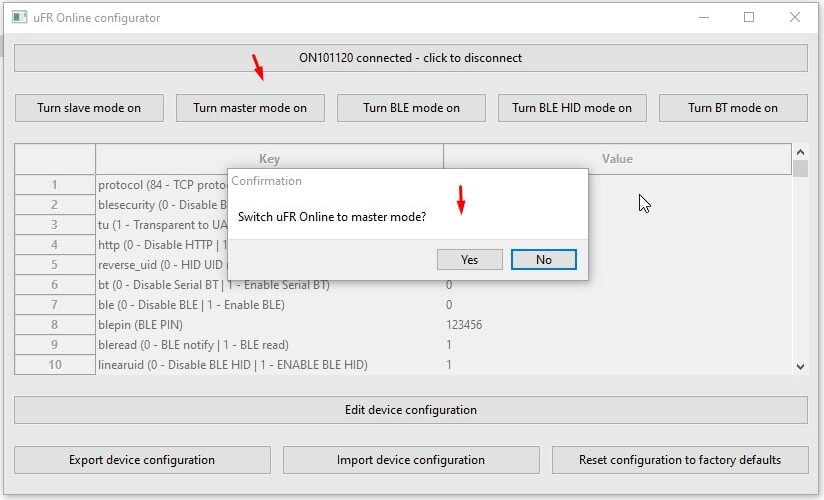Click the uFR Online configurator app icon
824x500 pixels.
pos(19,17)
